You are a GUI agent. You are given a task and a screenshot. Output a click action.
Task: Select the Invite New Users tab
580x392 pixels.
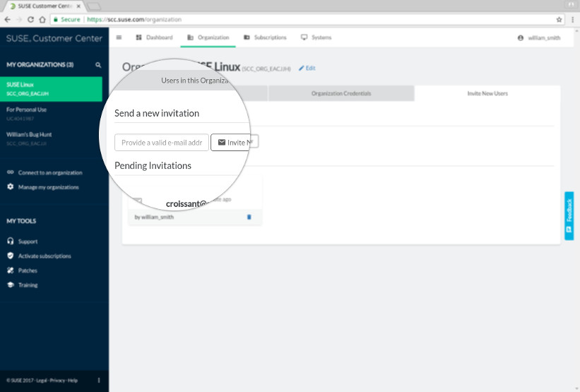coord(487,93)
